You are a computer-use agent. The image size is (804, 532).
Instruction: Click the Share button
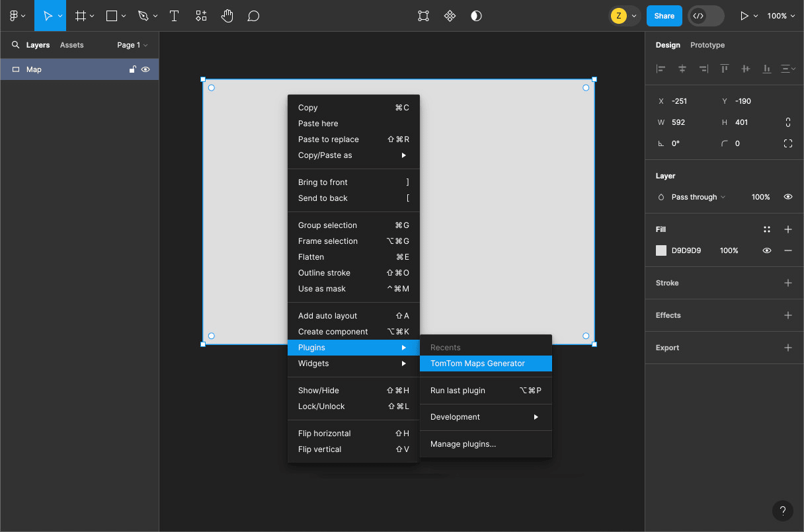tap(664, 15)
